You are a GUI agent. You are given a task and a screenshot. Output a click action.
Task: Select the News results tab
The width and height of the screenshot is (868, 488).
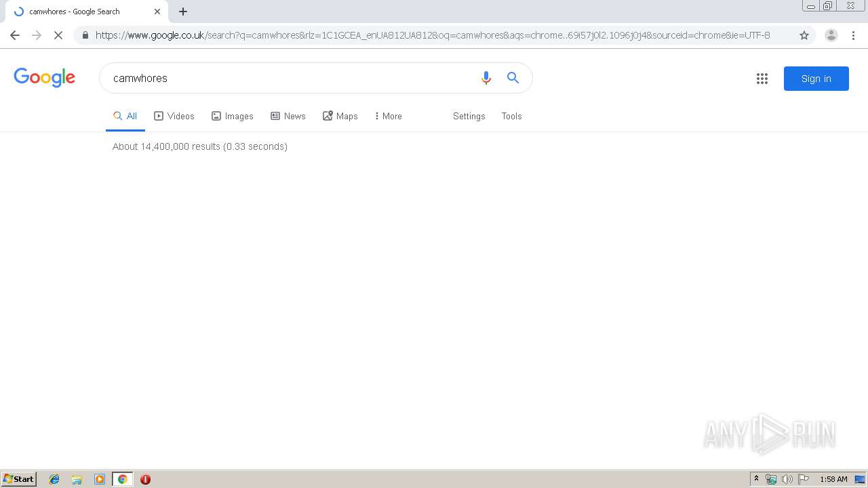pos(288,116)
